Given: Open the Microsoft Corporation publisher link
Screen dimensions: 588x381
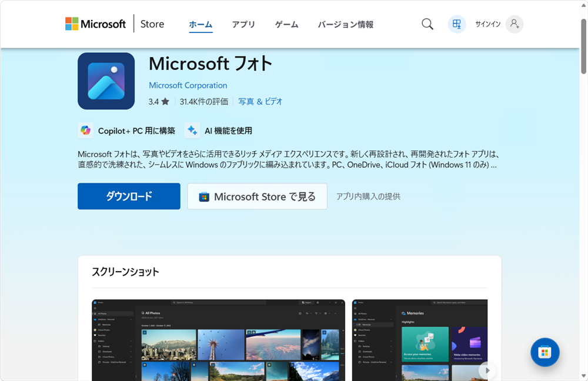Looking at the screenshot, I should (188, 85).
